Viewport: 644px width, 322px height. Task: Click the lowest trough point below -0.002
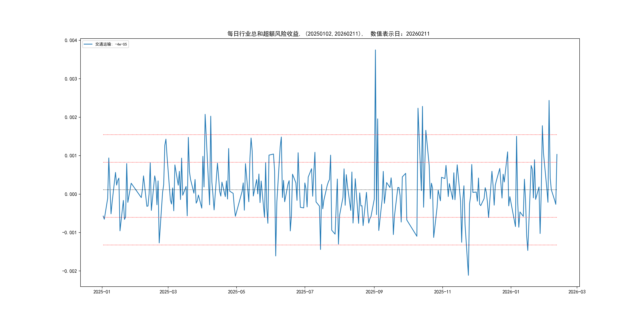pos(468,275)
